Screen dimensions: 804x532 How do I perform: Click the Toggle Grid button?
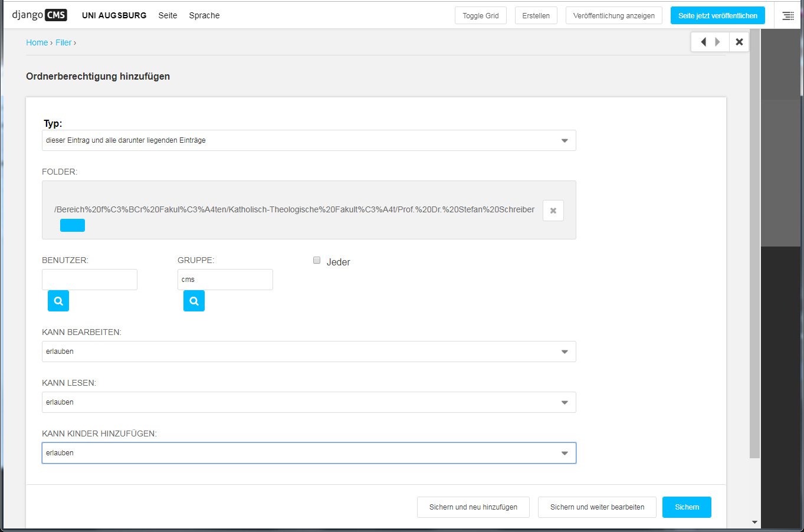point(481,16)
